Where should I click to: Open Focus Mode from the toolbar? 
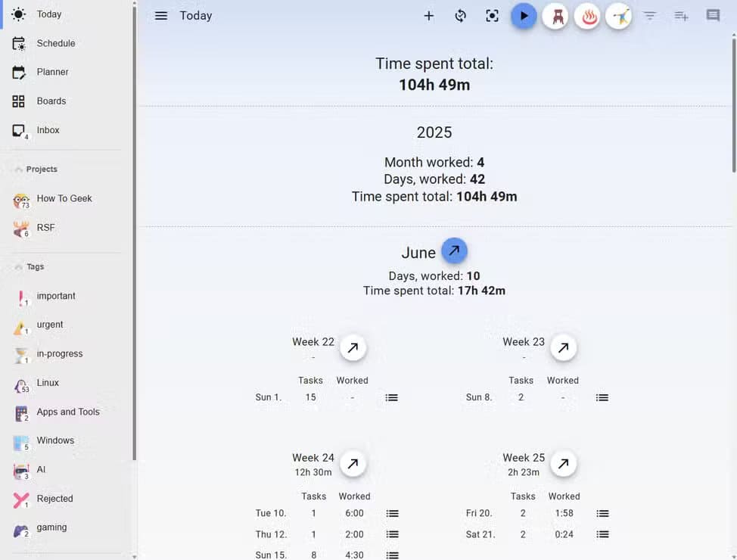pos(492,15)
